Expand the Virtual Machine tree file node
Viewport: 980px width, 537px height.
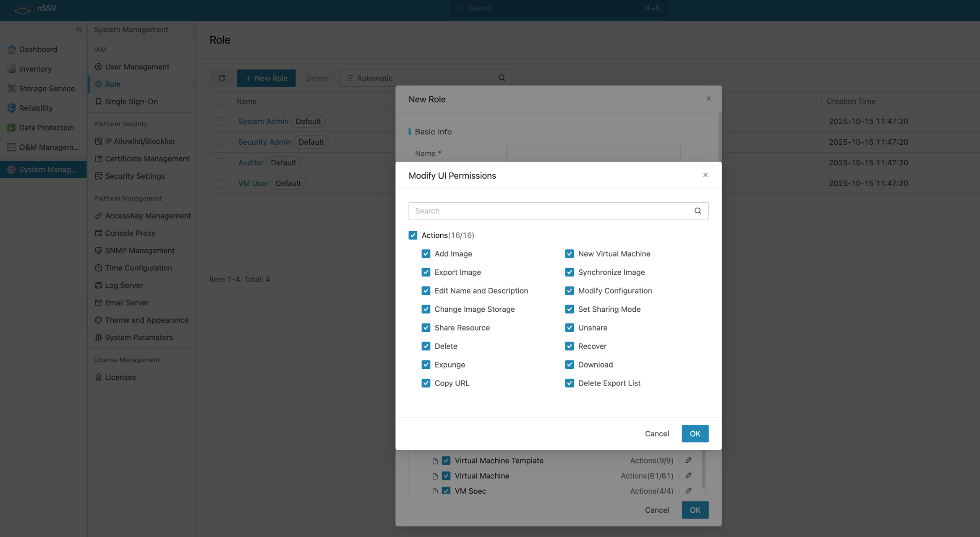click(x=435, y=476)
